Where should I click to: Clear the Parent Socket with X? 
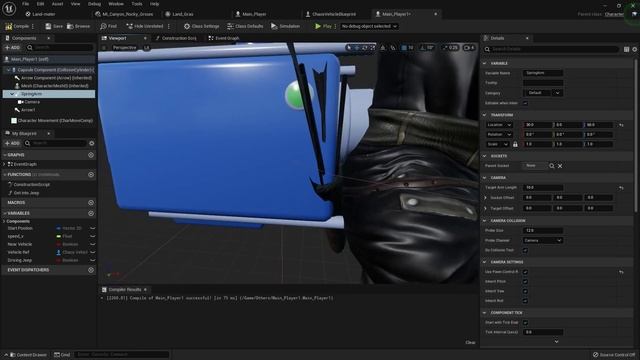click(560, 166)
